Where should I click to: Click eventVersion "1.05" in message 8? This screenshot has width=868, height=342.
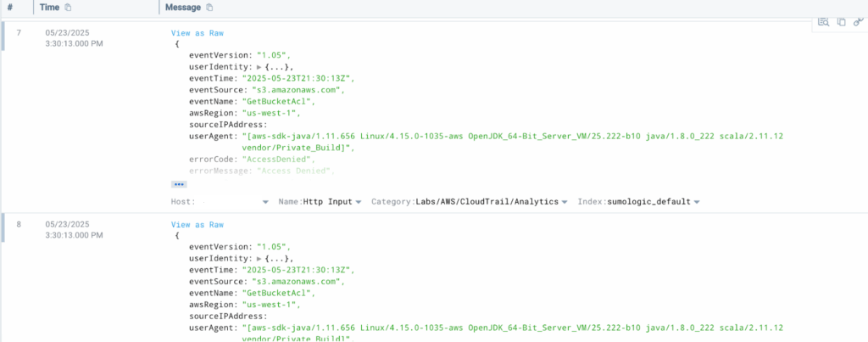[273, 247]
